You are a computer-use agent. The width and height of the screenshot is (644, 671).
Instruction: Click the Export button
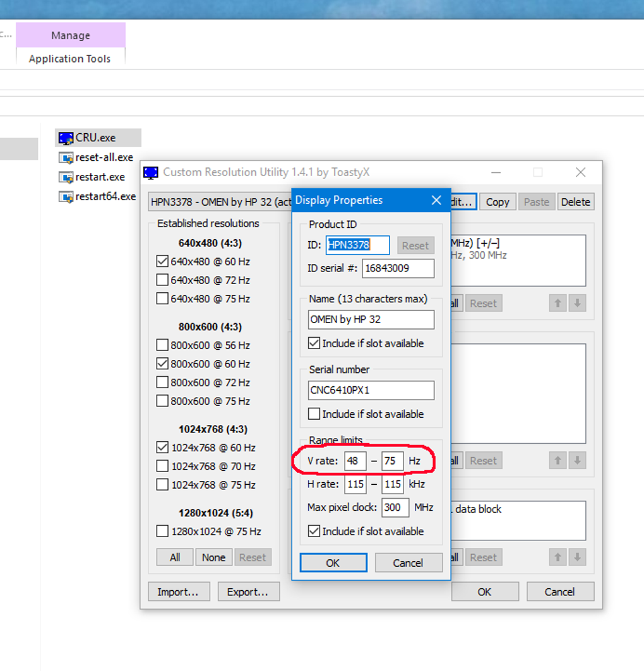tap(249, 591)
